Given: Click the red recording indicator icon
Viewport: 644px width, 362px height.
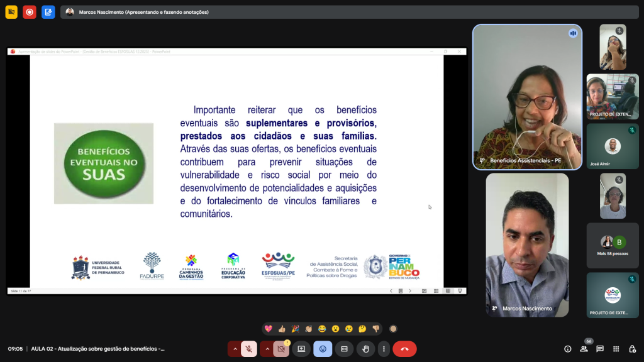Looking at the screenshot, I should point(30,12).
